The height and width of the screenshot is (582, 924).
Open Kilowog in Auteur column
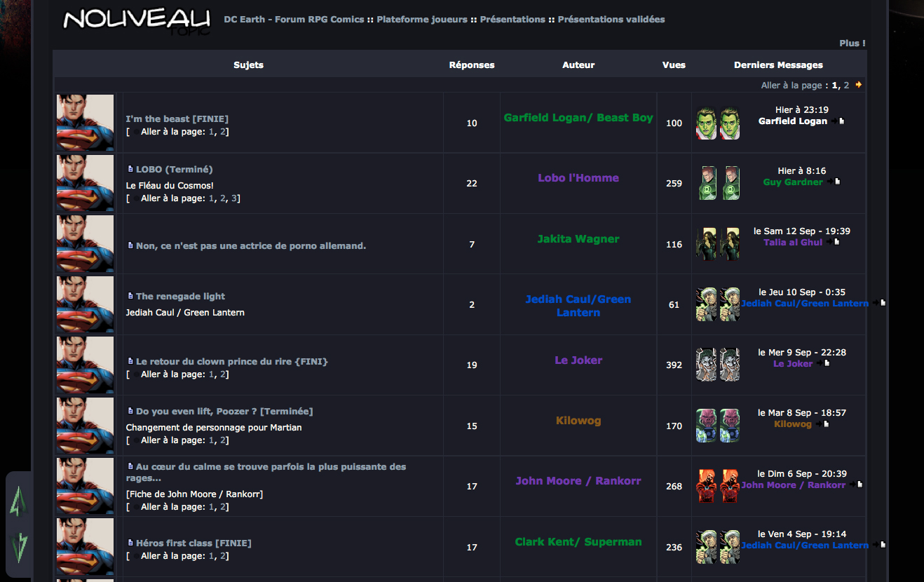tap(578, 421)
